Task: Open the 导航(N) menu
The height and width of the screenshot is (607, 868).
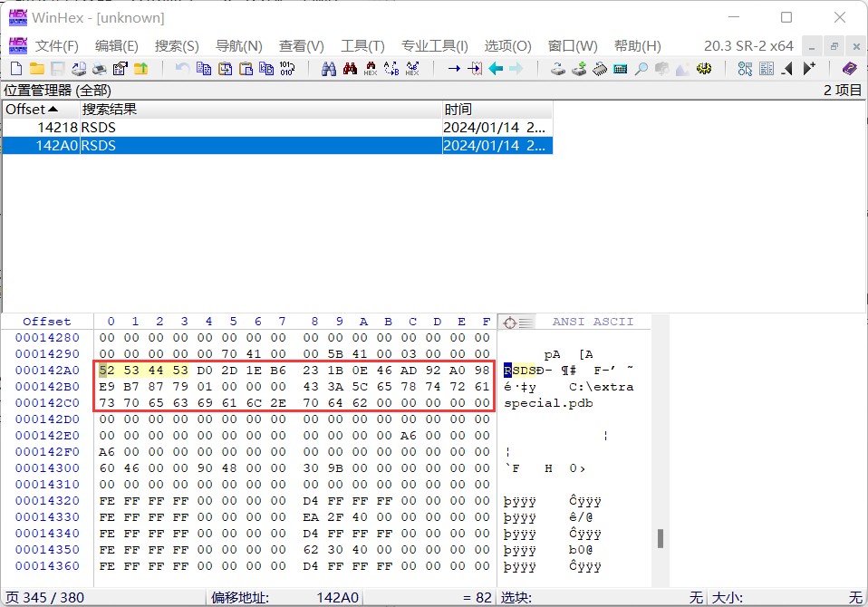Action: (238, 46)
